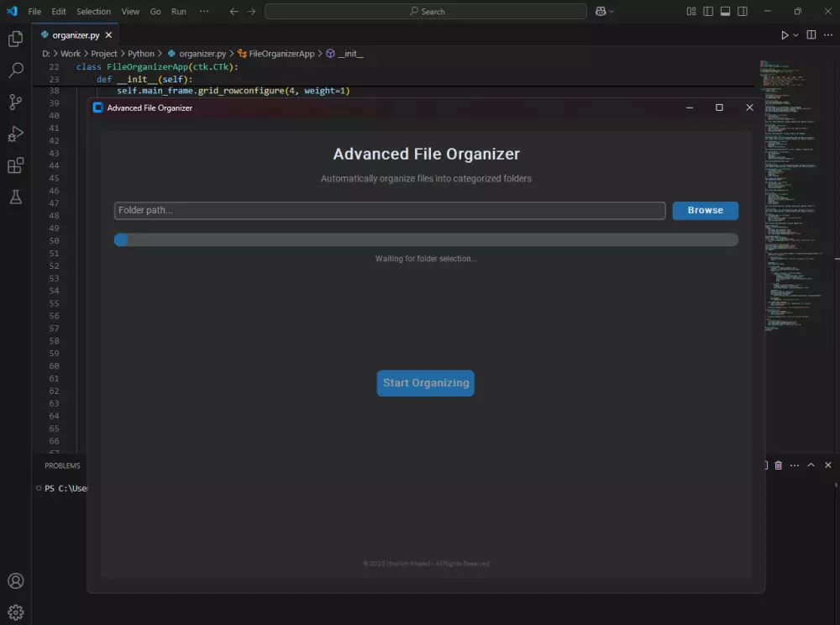Click the Folder path input field
The image size is (840, 625).
(389, 210)
